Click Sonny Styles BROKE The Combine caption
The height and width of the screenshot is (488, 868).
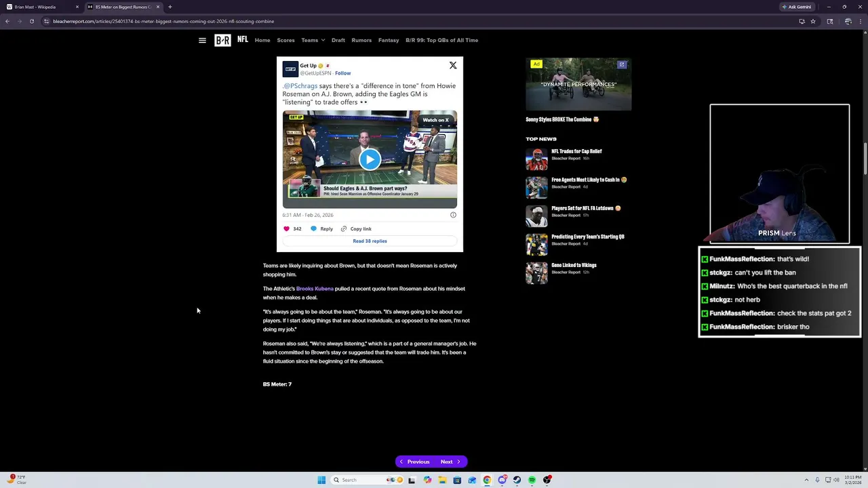tap(562, 119)
